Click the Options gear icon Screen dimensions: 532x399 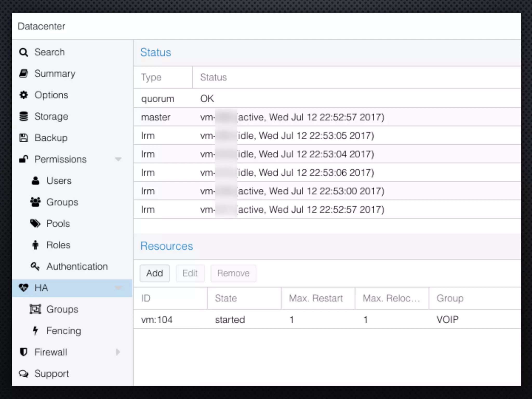point(24,95)
